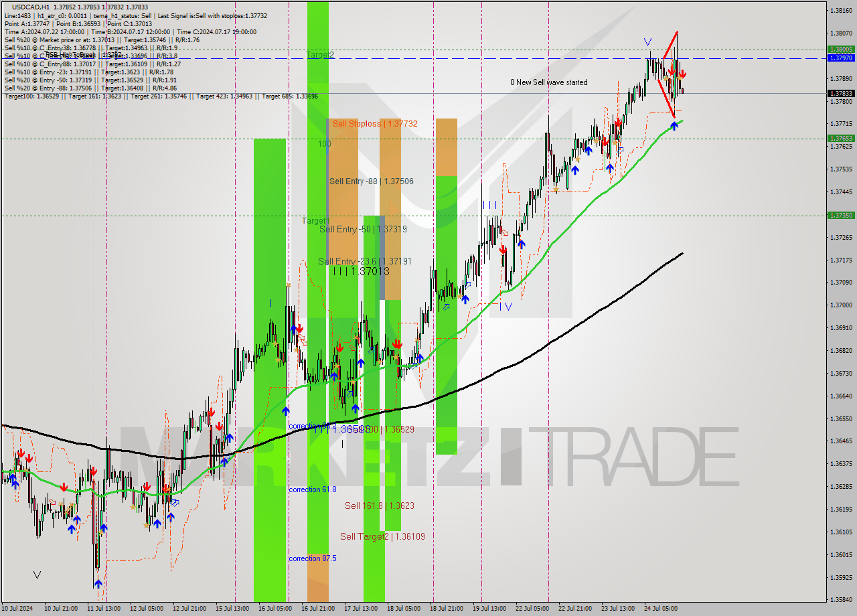Click the 1.36550 price axis label

coord(841,419)
